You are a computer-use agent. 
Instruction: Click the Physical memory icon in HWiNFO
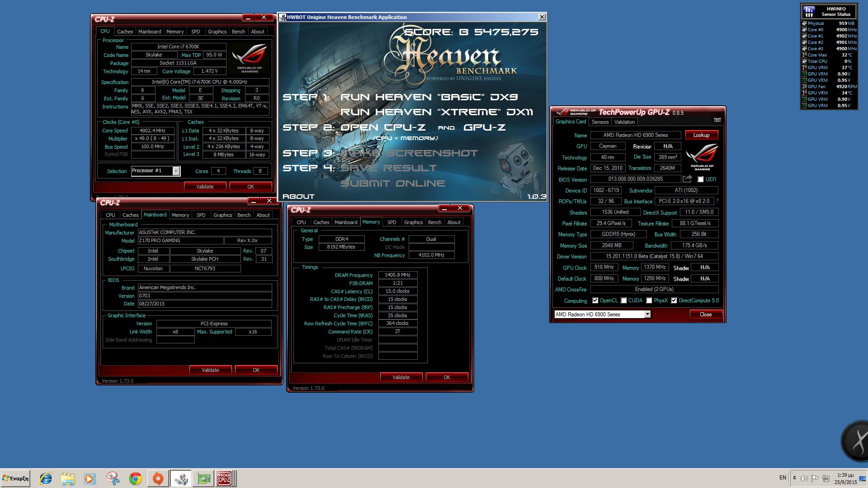(x=804, y=23)
